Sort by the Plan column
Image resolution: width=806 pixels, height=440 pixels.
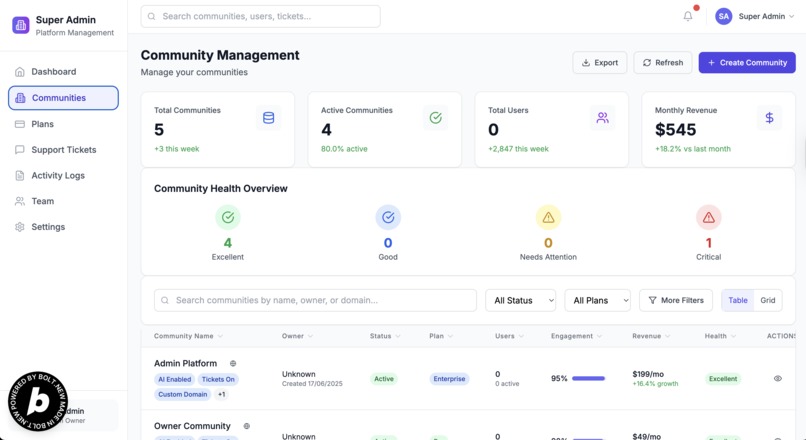click(x=441, y=336)
